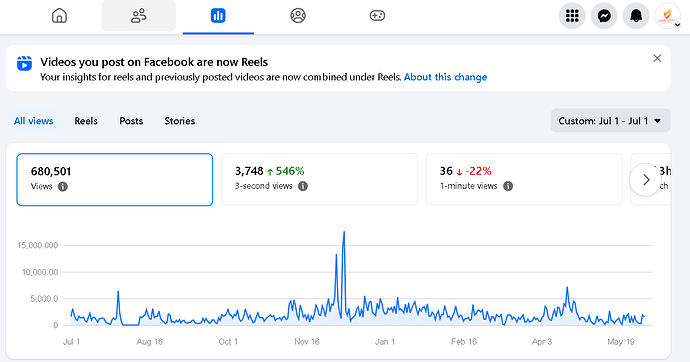Image resolution: width=690 pixels, height=362 pixels.
Task: Dismiss the Reels announcement banner
Action: pyautogui.click(x=657, y=58)
